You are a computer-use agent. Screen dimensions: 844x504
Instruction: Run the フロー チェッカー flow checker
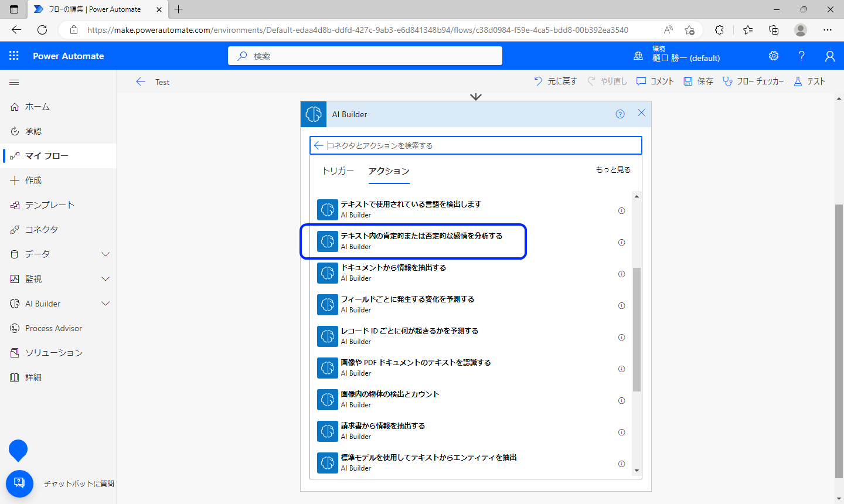coord(753,81)
